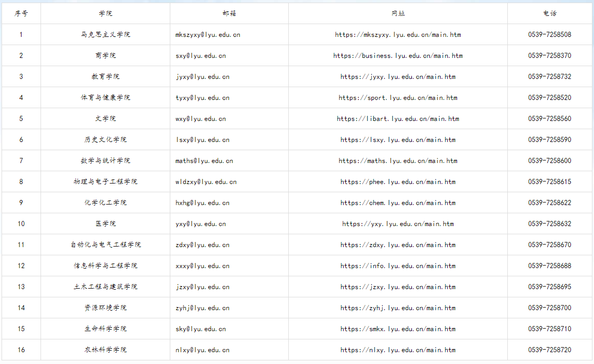Image resolution: width=594 pixels, height=364 pixels.
Task: Click email hxhg@lyu.edu.cn
Action: pos(202,203)
